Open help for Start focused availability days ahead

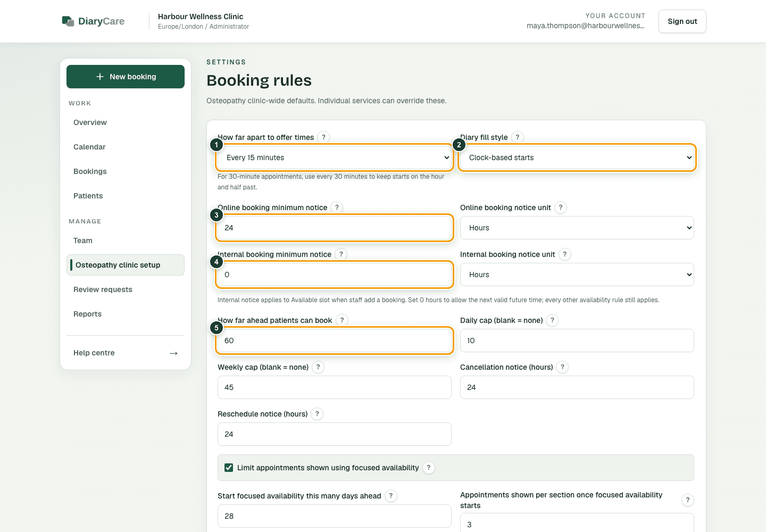tap(391, 496)
